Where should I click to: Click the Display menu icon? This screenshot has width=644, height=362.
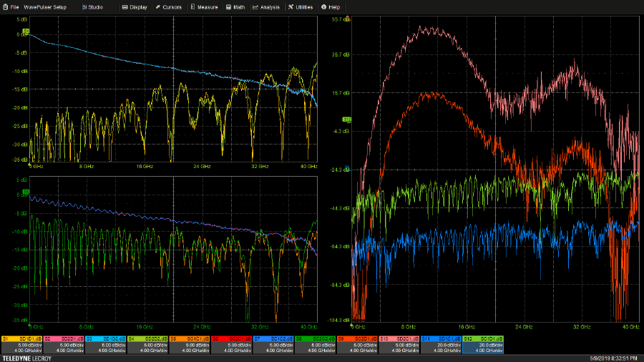pos(125,6)
